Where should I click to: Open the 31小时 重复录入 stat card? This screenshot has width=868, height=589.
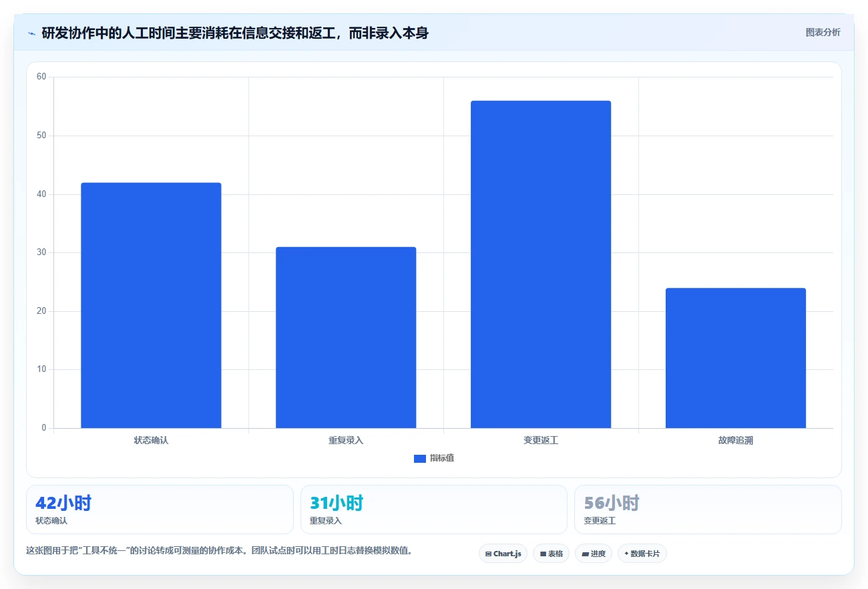click(434, 510)
